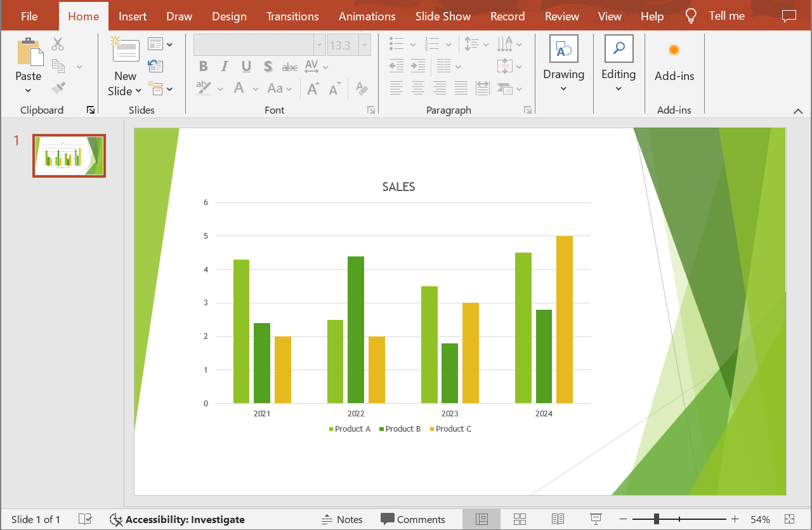This screenshot has width=812, height=530.
Task: Open the Comments panel
Action: click(x=415, y=519)
